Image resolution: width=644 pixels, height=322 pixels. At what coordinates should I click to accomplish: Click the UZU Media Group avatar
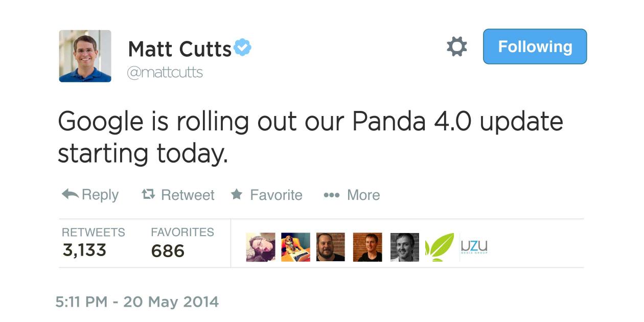click(x=474, y=246)
